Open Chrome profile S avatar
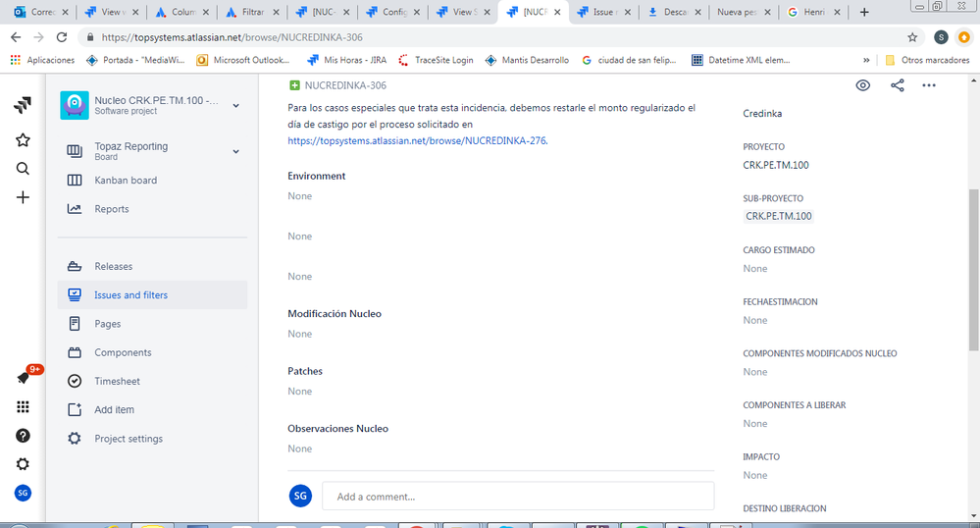This screenshot has width=980, height=528. click(941, 37)
